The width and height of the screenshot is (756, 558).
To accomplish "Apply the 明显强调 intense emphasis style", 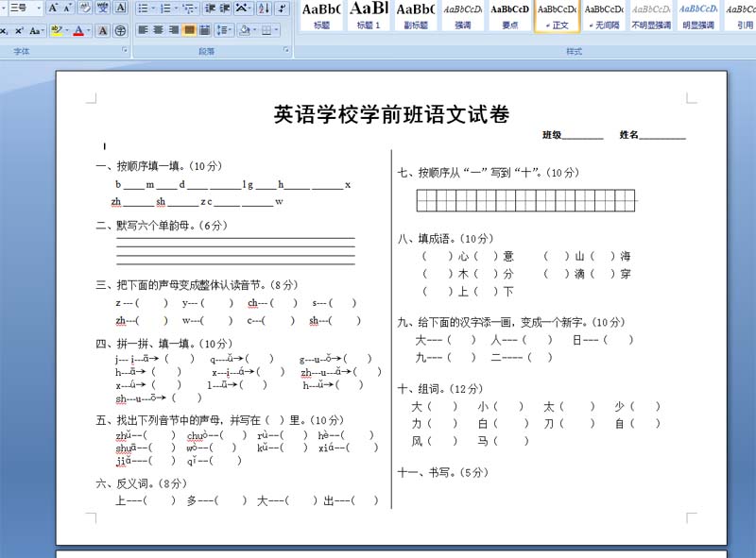I will tap(698, 16).
